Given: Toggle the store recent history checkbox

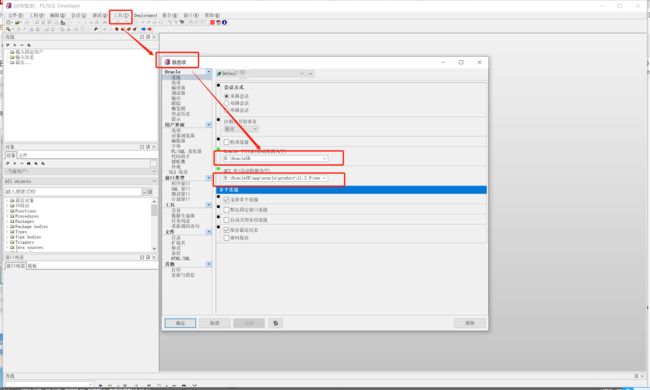Looking at the screenshot, I should [227, 230].
